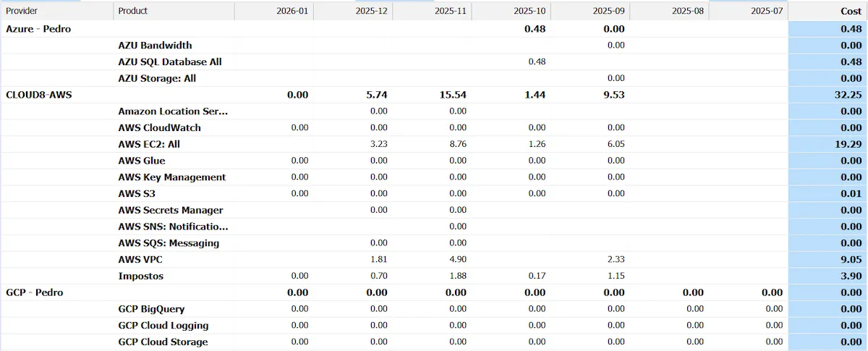Click AWS EC2 total cost 19.29
Screen dimensions: 868x351
[x=848, y=144]
